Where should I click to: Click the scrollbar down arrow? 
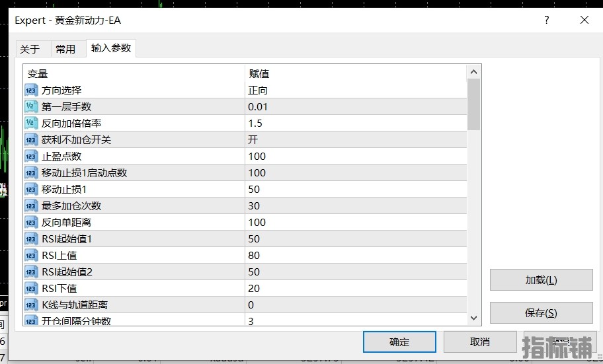point(474,318)
